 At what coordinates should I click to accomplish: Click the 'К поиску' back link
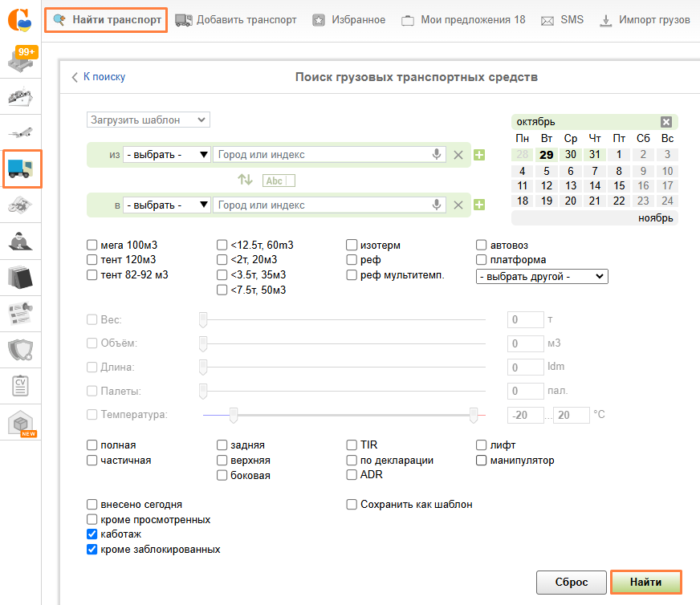99,77
